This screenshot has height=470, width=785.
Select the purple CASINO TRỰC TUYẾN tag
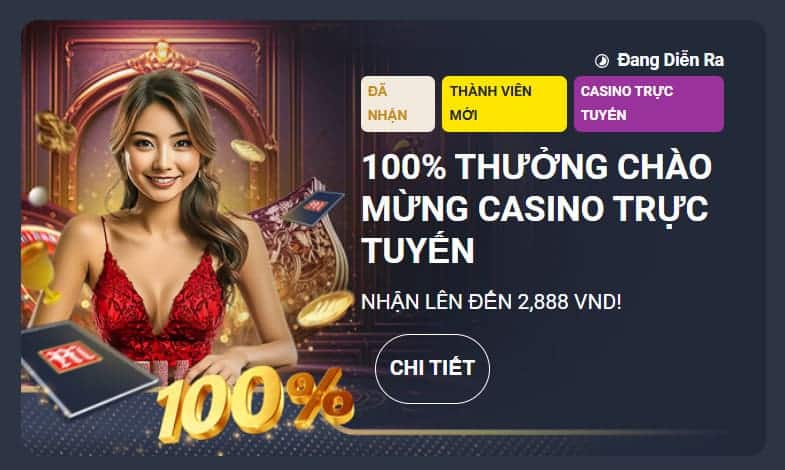pyautogui.click(x=649, y=104)
